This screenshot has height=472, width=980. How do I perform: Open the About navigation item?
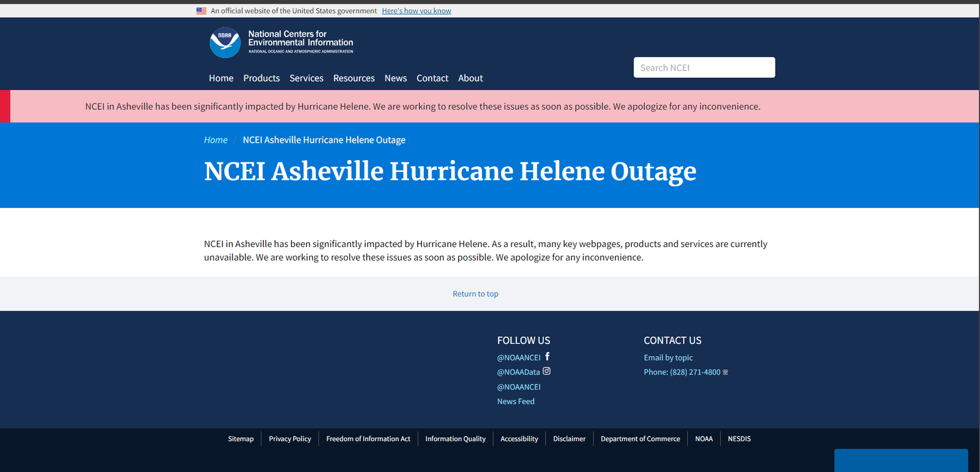(x=470, y=78)
